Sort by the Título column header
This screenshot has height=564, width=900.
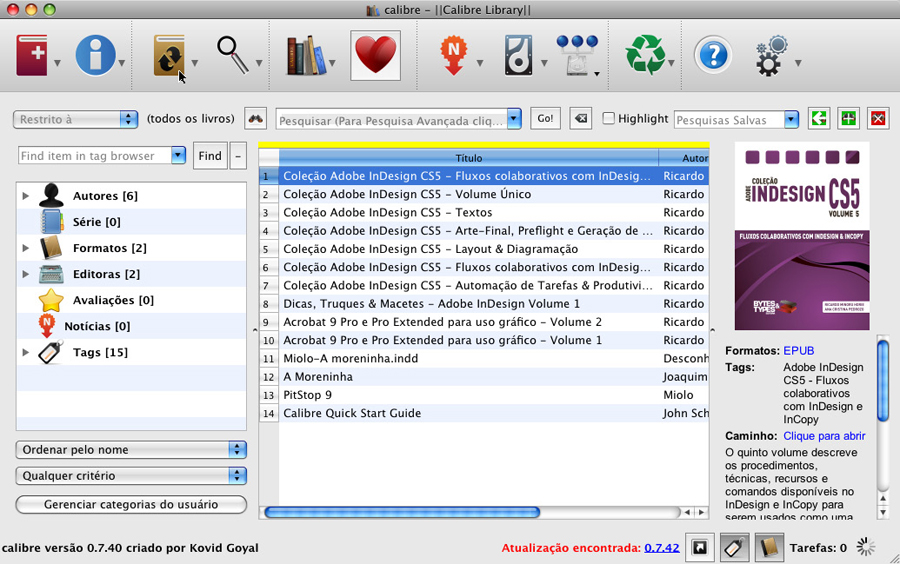tap(468, 157)
